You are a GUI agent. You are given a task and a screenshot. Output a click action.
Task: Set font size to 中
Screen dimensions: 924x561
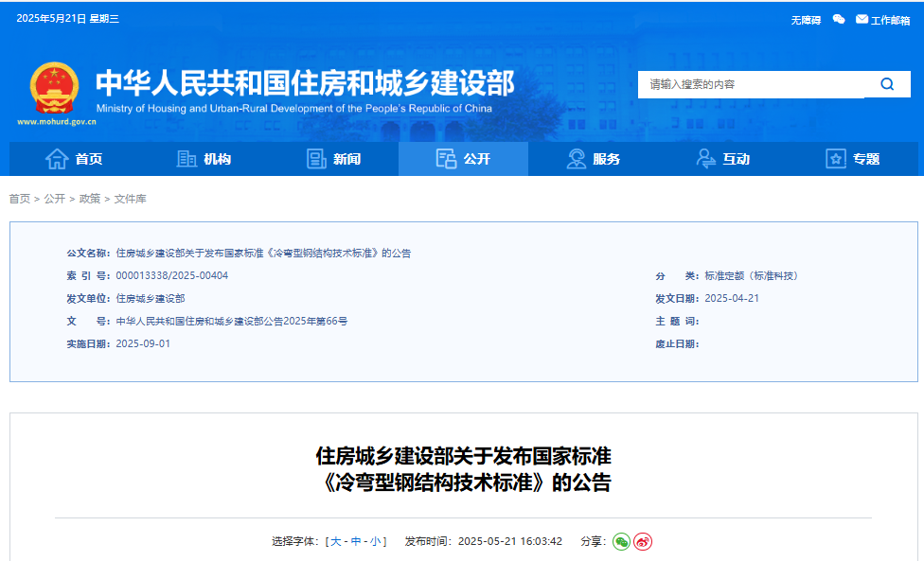(356, 541)
